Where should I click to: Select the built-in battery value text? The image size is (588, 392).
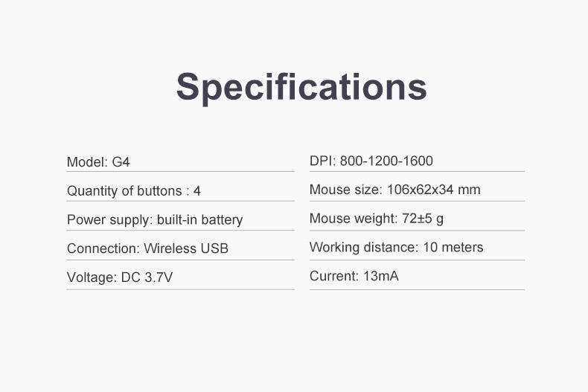click(x=199, y=219)
